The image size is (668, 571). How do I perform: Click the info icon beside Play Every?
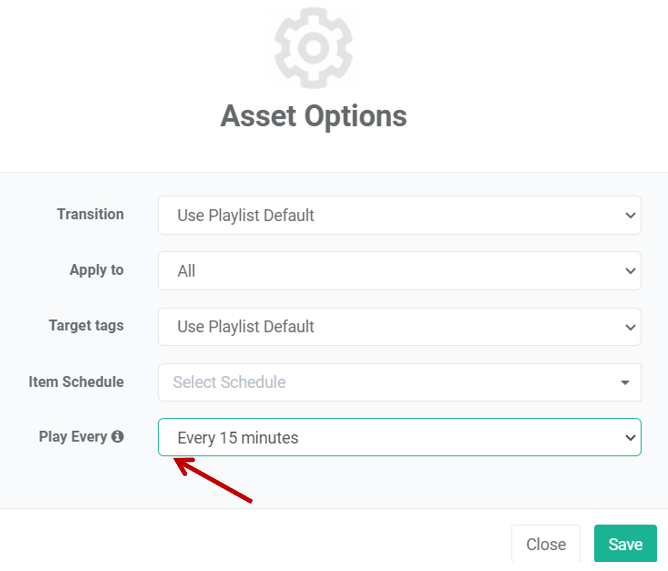pyautogui.click(x=118, y=437)
